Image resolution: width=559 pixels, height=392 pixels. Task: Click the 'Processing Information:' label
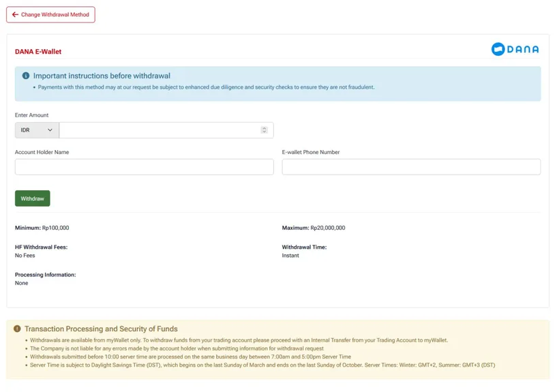(x=45, y=275)
